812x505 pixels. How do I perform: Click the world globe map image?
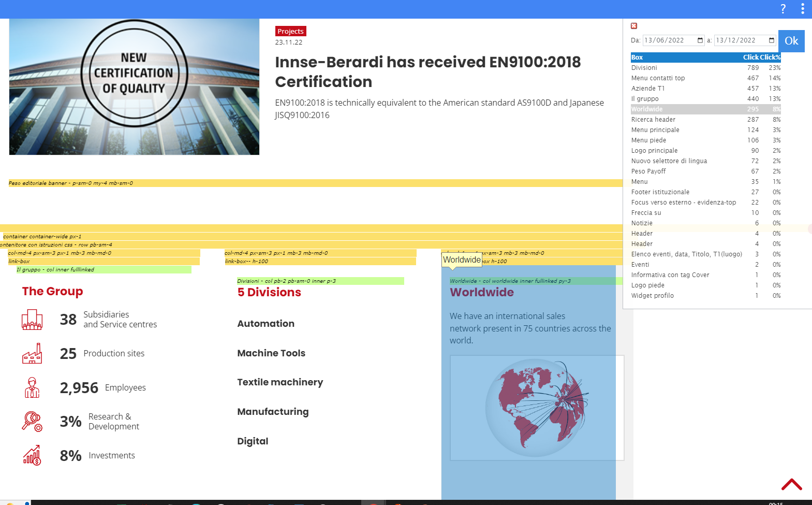click(x=537, y=408)
